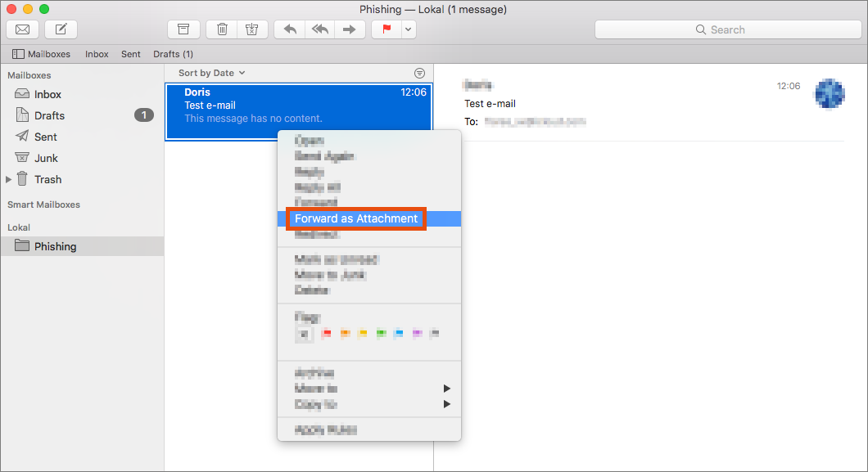
Task: Open Sent in the favorites bar
Action: tap(131, 54)
